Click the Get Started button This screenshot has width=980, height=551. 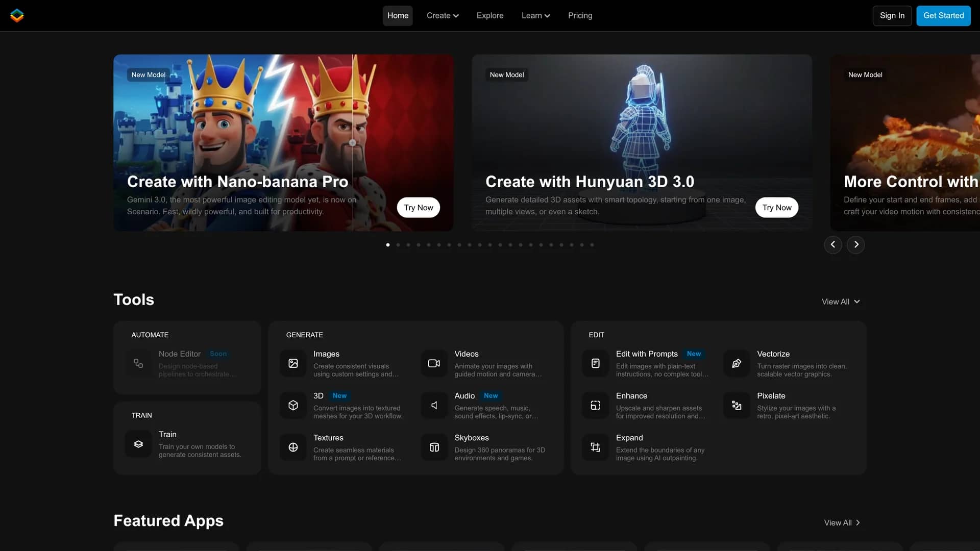[x=943, y=15]
